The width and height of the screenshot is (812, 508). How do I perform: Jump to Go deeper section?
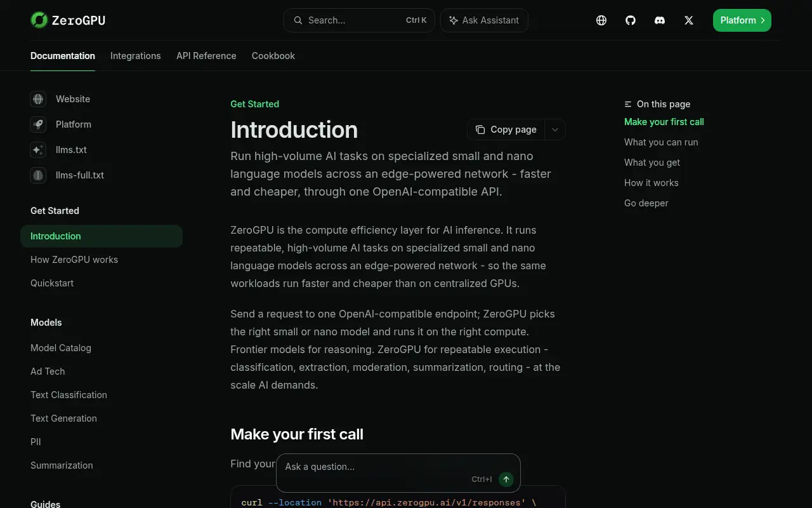(646, 203)
